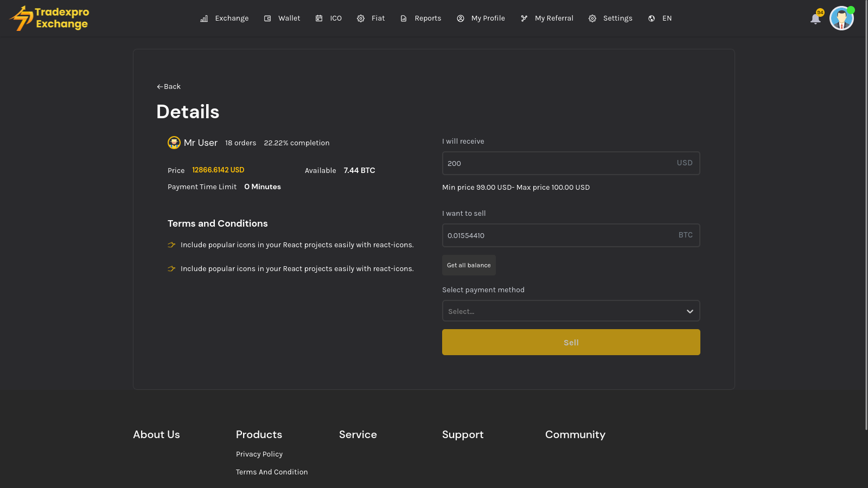Open the user avatar menu
This screenshot has height=488, width=868.
[x=841, y=18]
